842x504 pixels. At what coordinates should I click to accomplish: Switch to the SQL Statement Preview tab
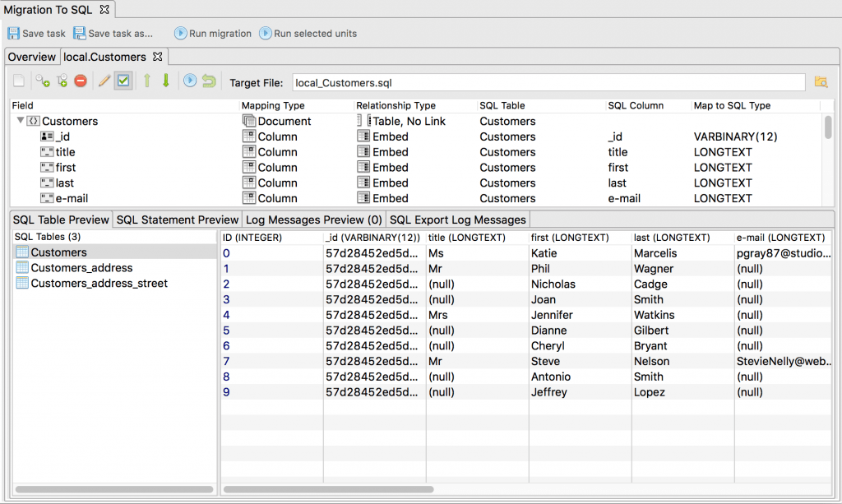click(177, 220)
